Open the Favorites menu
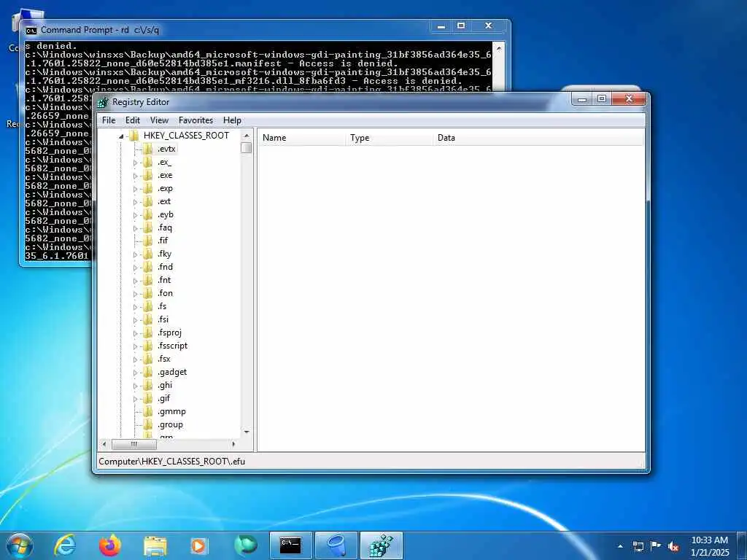This screenshot has width=747, height=560. pyautogui.click(x=196, y=120)
